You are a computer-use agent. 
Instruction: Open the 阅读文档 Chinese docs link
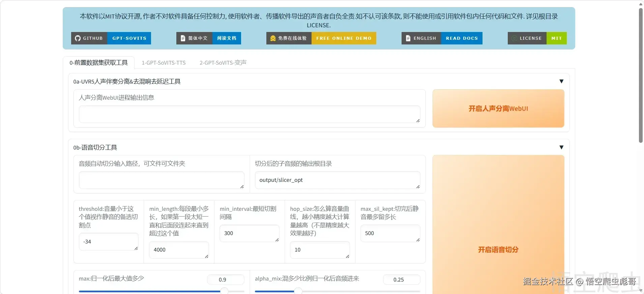point(227,38)
